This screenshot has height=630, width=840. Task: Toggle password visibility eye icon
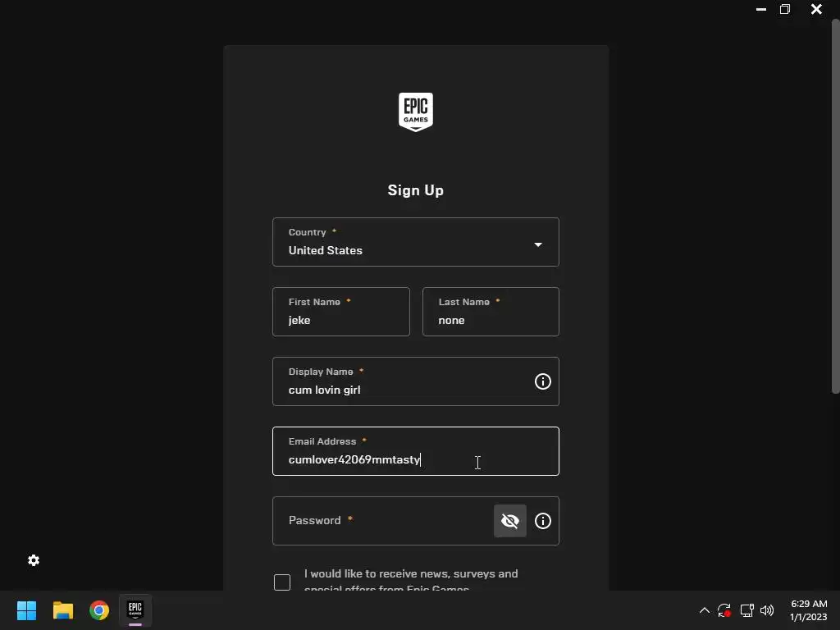[510, 521]
